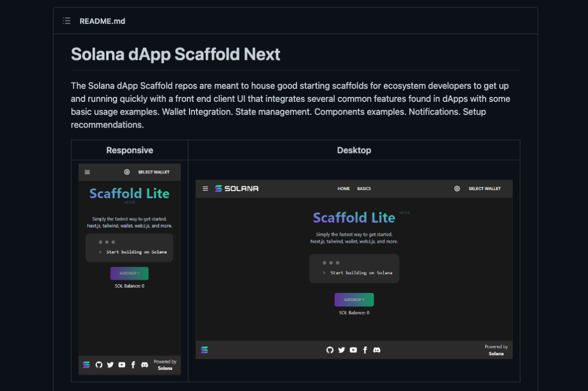
Task: Click settings gear in Desktop preview
Action: 457,188
